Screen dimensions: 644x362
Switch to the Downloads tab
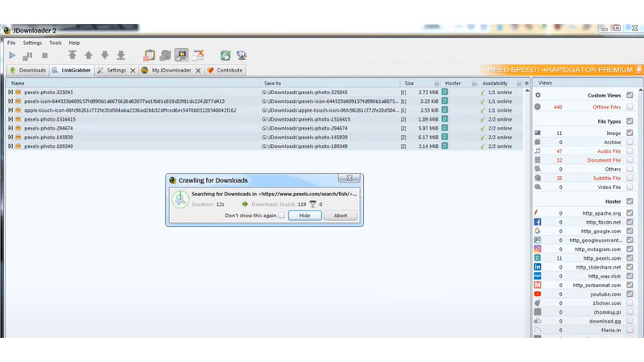tap(28, 70)
